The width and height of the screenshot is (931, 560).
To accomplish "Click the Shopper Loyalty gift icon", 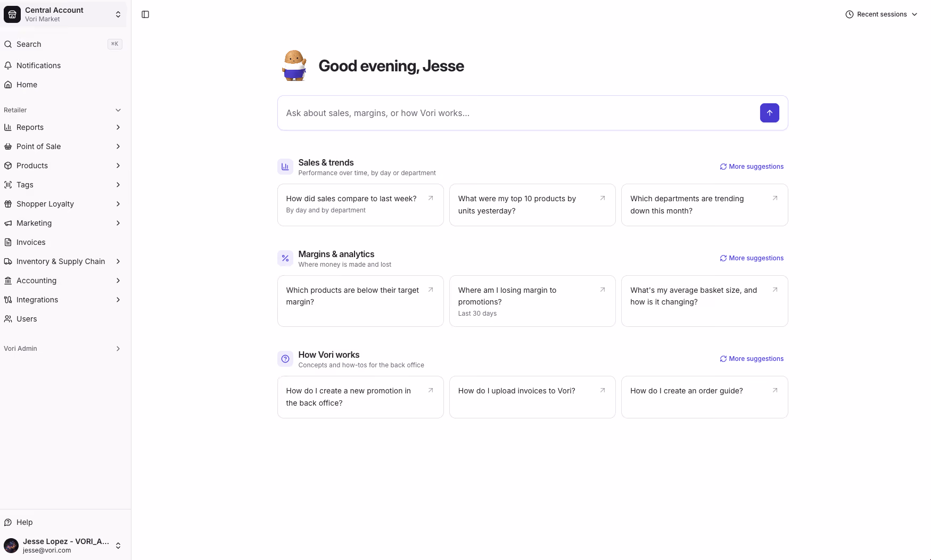I will 8,204.
